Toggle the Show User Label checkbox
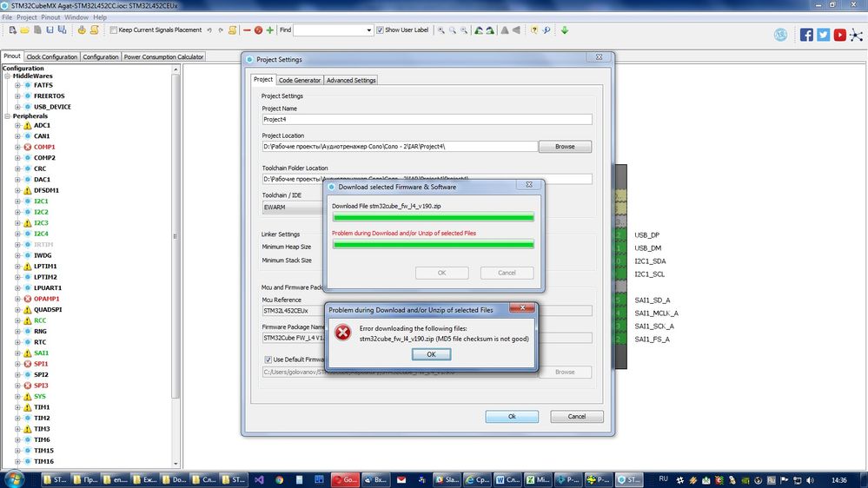This screenshot has width=868, height=488. pyautogui.click(x=380, y=30)
